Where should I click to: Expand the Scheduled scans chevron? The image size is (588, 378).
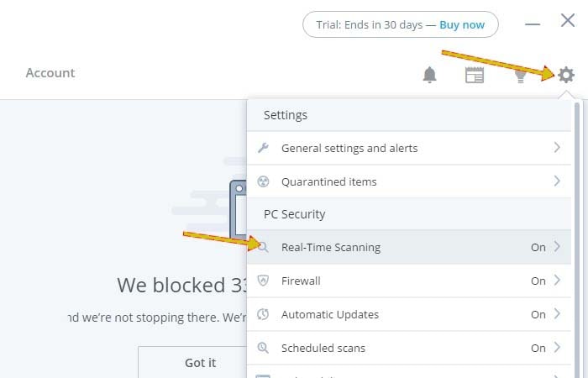(x=557, y=347)
